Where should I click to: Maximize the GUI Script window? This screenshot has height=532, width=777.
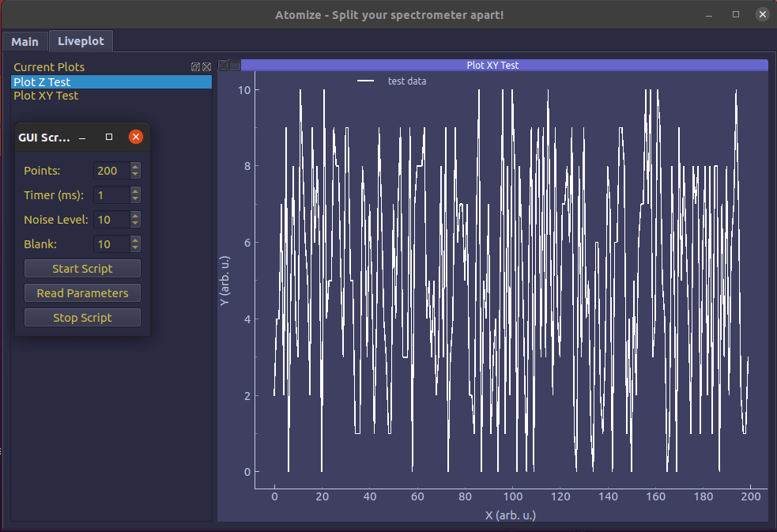click(109, 137)
